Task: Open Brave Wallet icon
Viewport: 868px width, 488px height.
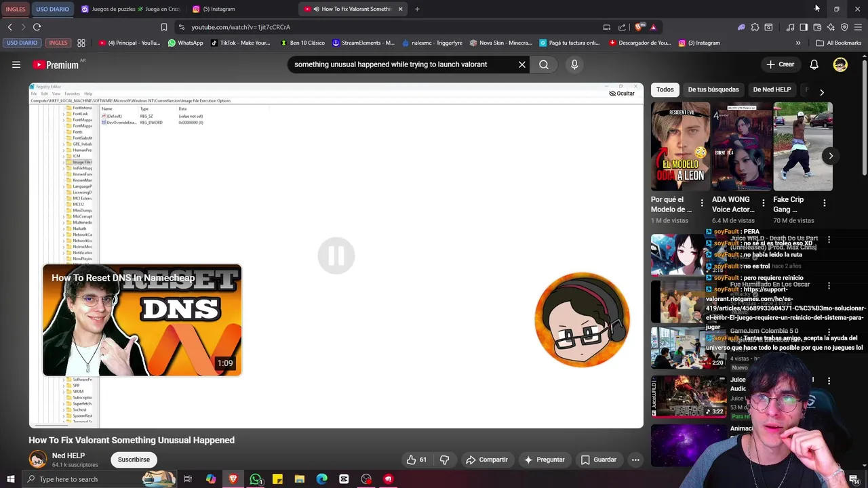Action: 817,27
